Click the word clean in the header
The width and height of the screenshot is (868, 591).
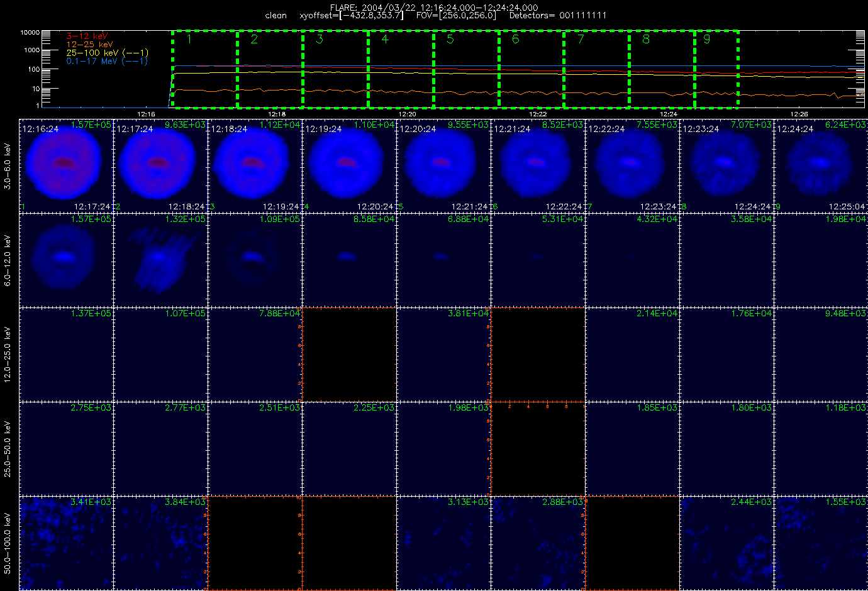(x=276, y=16)
